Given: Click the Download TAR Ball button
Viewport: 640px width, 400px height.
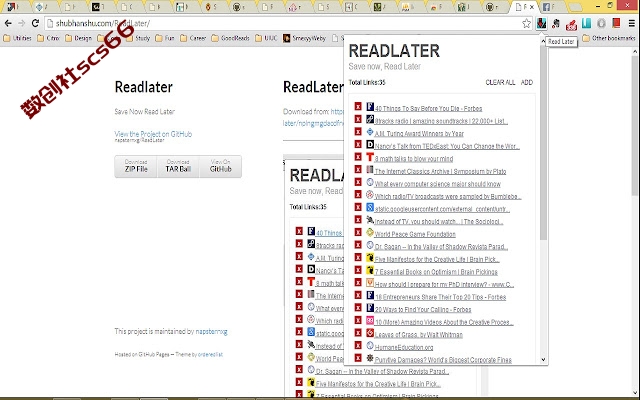Looking at the screenshot, I should (x=178, y=166).
